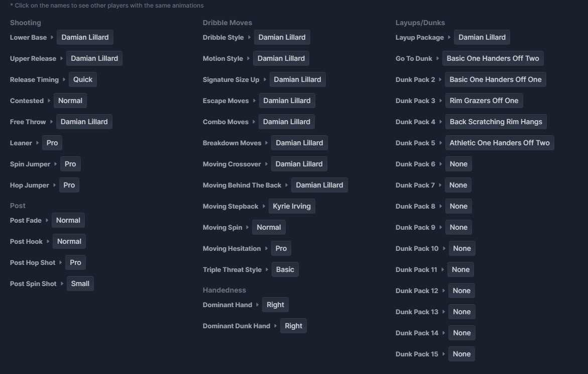Click the arrow next to Post Fade
This screenshot has width=588, height=374.
47,220
